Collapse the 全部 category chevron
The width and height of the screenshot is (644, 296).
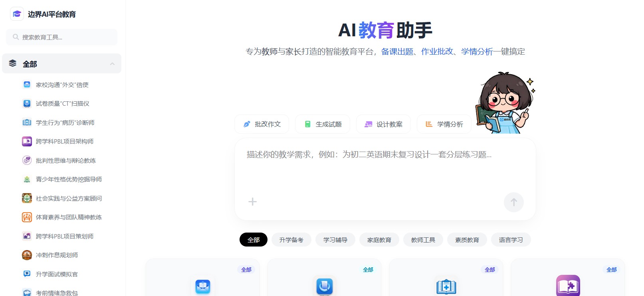pyautogui.click(x=112, y=64)
